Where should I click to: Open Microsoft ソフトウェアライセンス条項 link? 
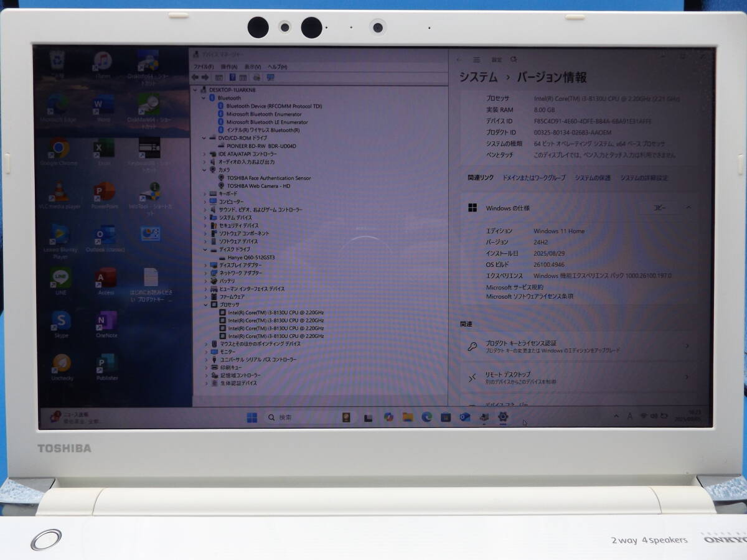pos(530,297)
